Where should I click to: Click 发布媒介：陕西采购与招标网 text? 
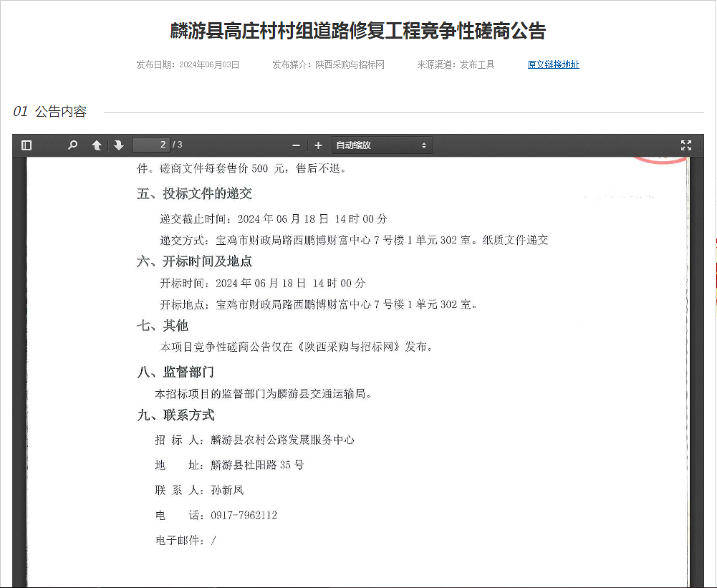[x=328, y=65]
